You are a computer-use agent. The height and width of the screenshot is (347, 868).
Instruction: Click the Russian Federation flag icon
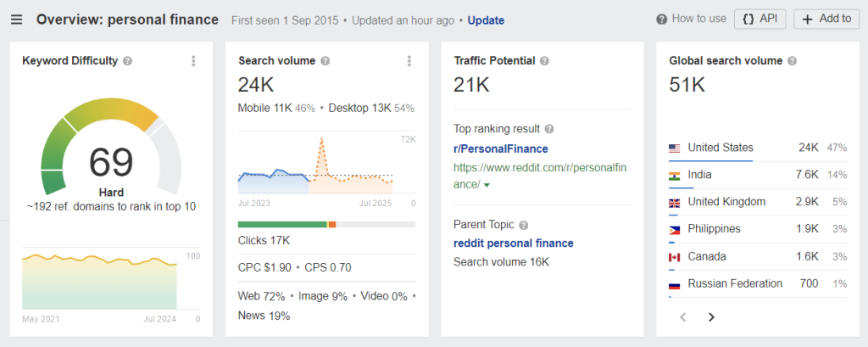(x=674, y=285)
